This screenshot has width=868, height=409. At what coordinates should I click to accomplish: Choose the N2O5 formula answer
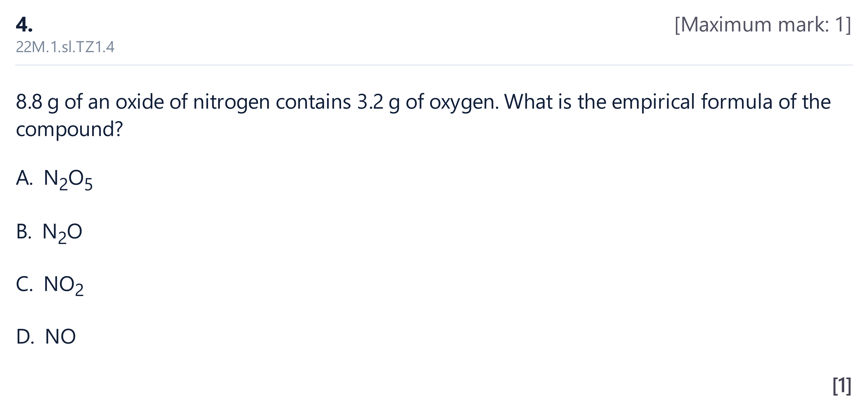(68, 180)
